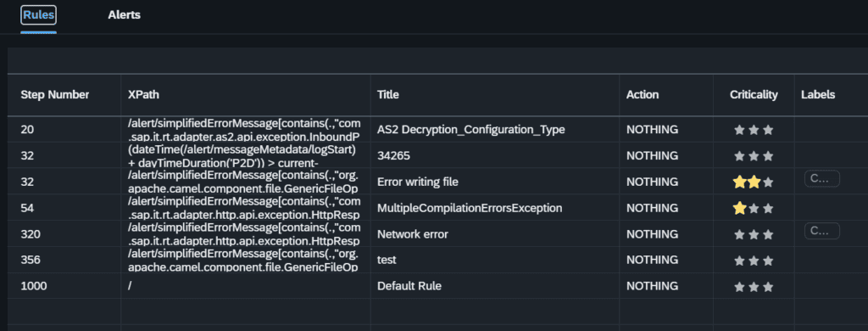
Task: Click the XPath of Network error rule
Action: point(244,234)
